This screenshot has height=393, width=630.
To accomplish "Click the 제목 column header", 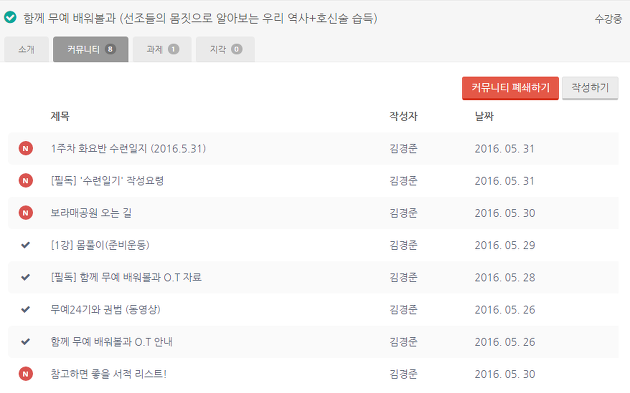I will [60, 117].
